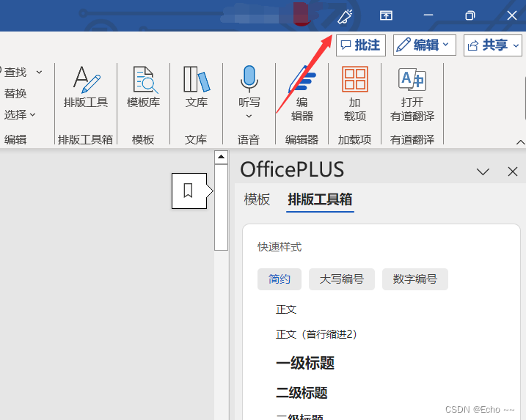
Task: Click the bookmark icon in document margin
Action: pos(189,191)
